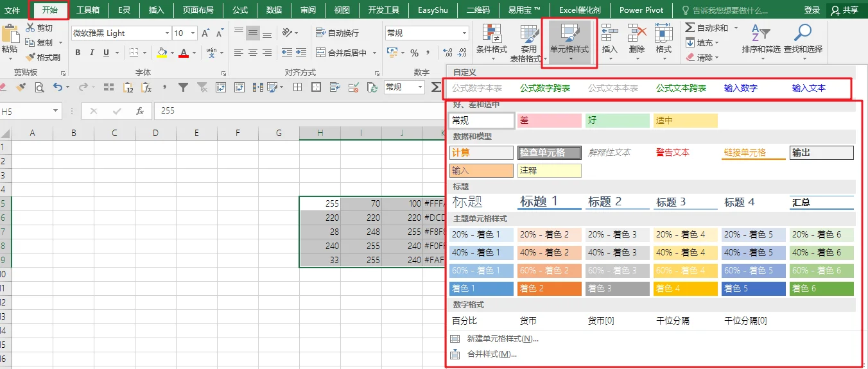Switch to the Power Pivot tab
Image resolution: width=868 pixels, height=369 pixels.
641,10
